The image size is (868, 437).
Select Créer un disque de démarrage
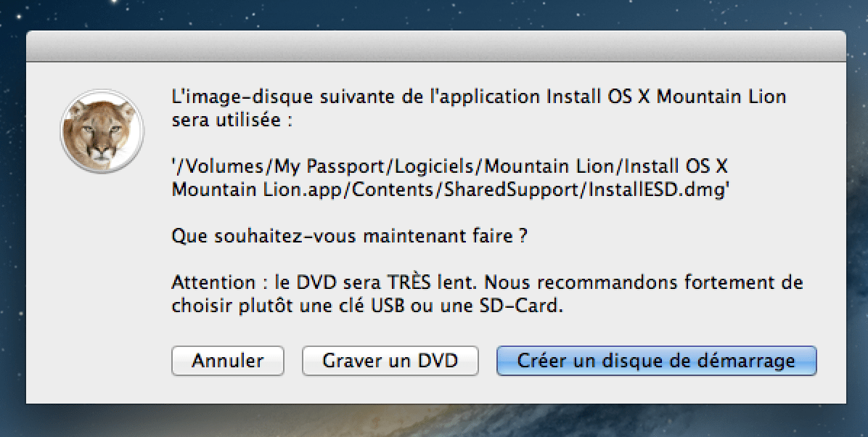656,361
